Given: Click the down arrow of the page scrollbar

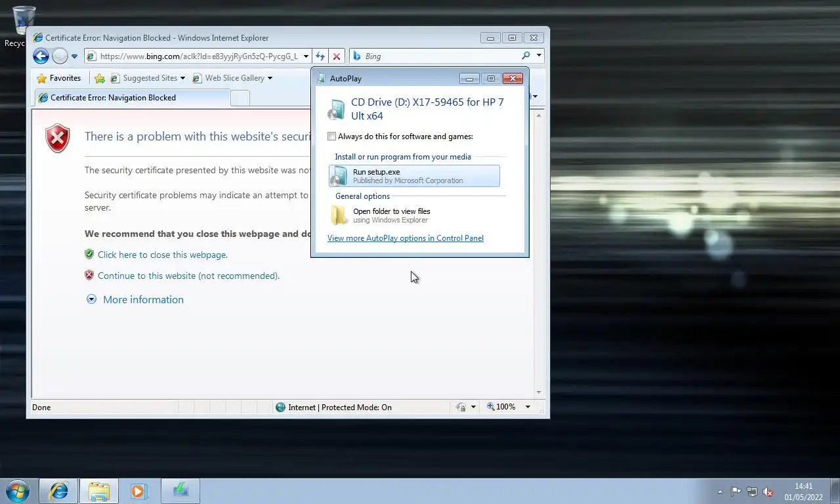Looking at the screenshot, I should pyautogui.click(x=539, y=392).
